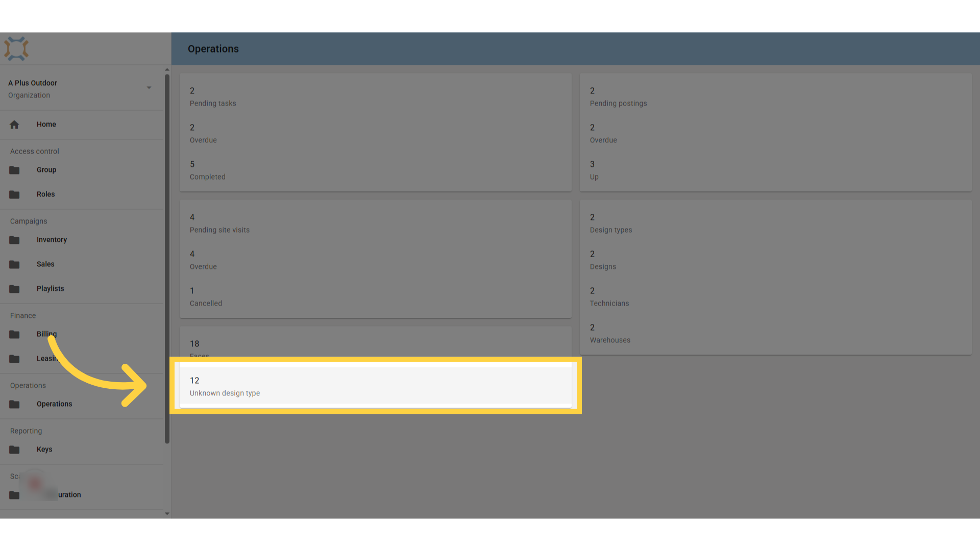
Task: Click the folder icon beside Leasing
Action: pyautogui.click(x=14, y=359)
